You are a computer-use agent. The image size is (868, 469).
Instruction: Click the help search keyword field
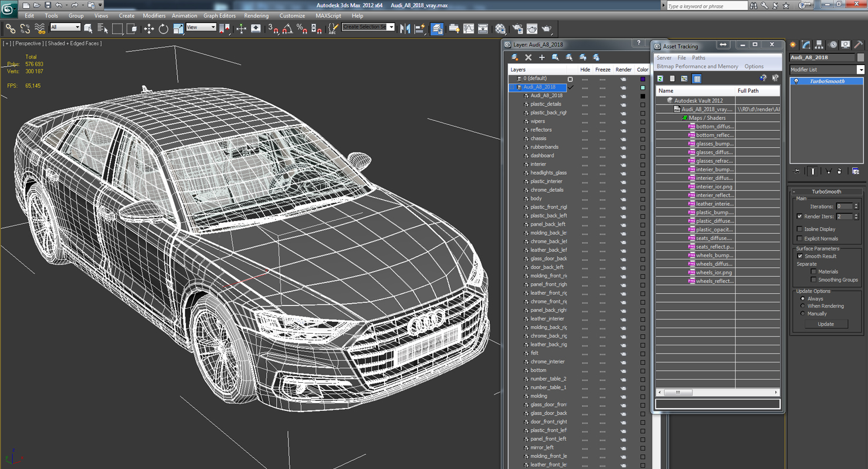point(707,6)
